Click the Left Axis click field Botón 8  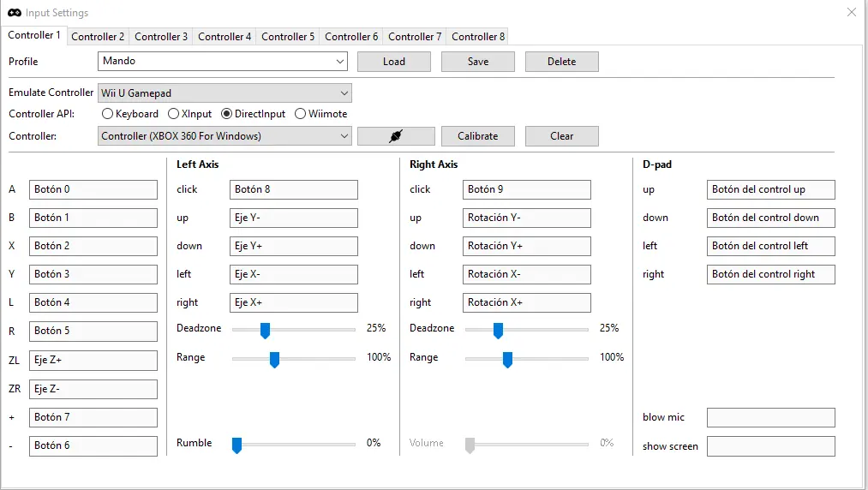tap(293, 189)
